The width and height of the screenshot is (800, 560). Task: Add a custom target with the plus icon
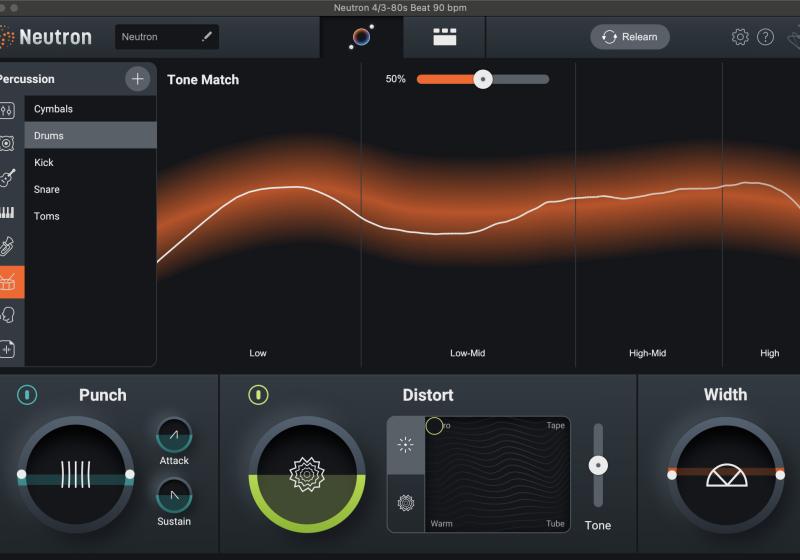pos(137,79)
